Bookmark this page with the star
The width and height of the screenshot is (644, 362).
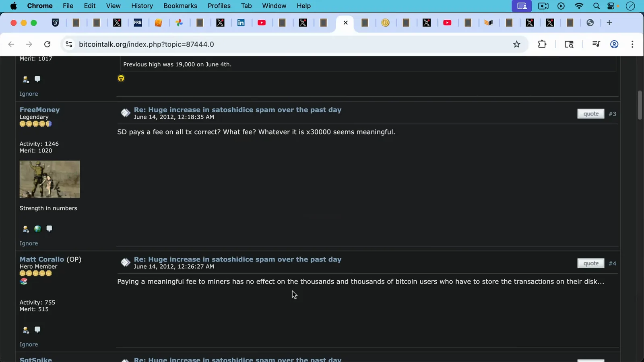517,44
